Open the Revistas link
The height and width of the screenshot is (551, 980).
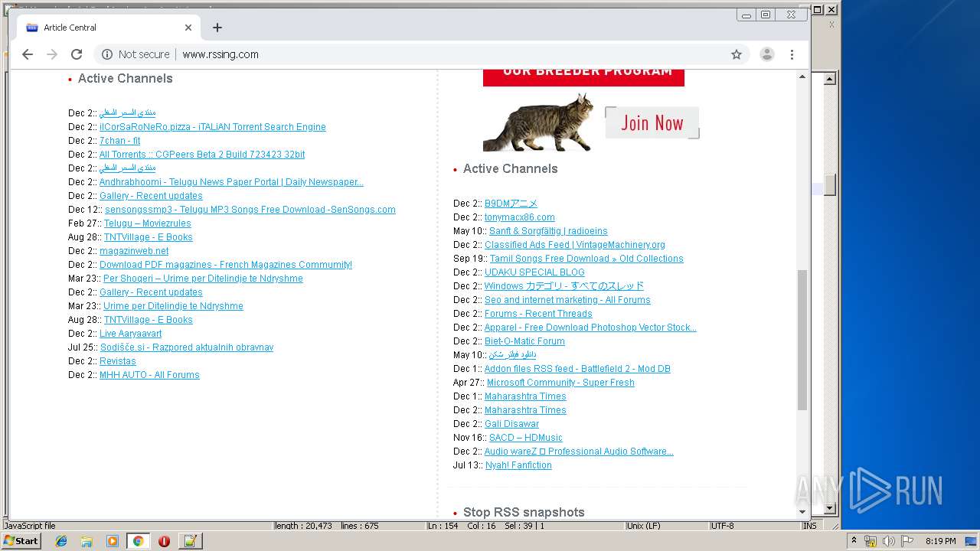tap(118, 361)
